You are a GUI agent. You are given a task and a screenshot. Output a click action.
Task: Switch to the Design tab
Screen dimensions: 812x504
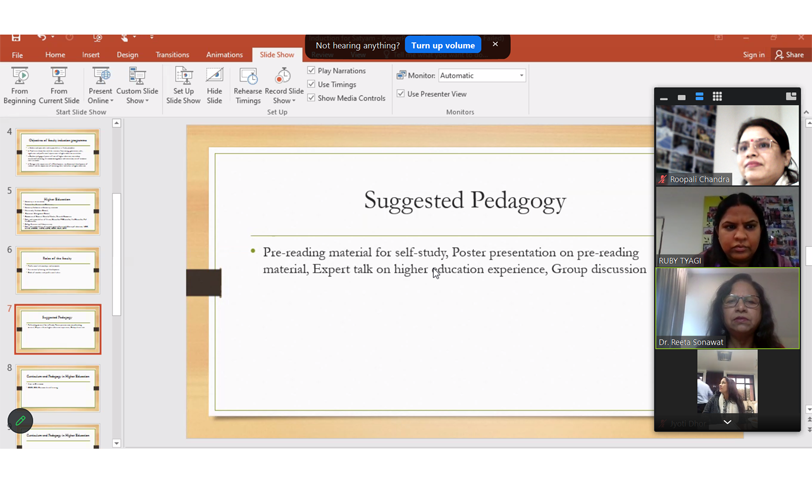click(127, 55)
